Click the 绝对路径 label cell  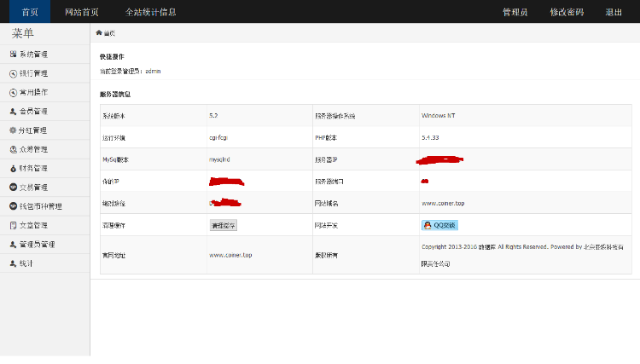click(x=154, y=203)
